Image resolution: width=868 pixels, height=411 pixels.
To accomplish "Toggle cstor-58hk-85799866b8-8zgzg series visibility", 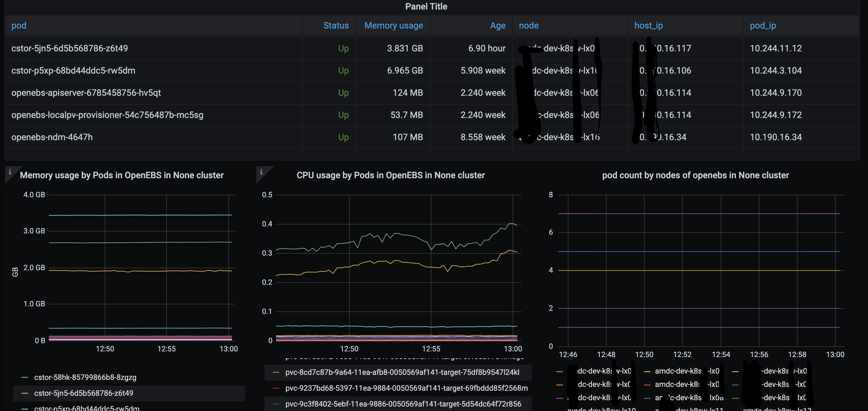I will pos(85,377).
